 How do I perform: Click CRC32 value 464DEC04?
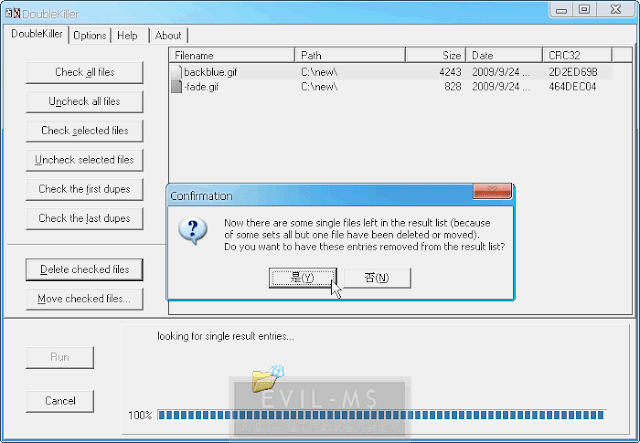click(572, 87)
